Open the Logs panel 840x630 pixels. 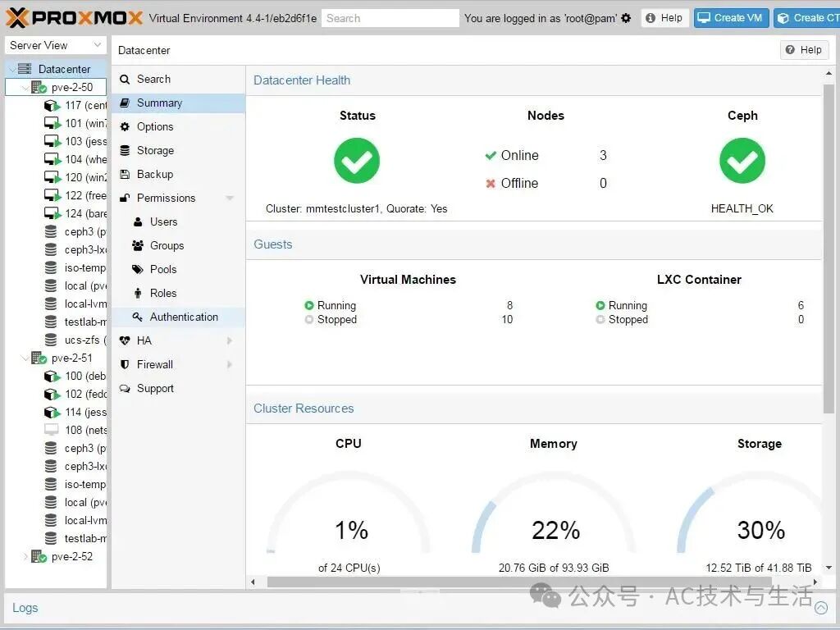[x=25, y=608]
